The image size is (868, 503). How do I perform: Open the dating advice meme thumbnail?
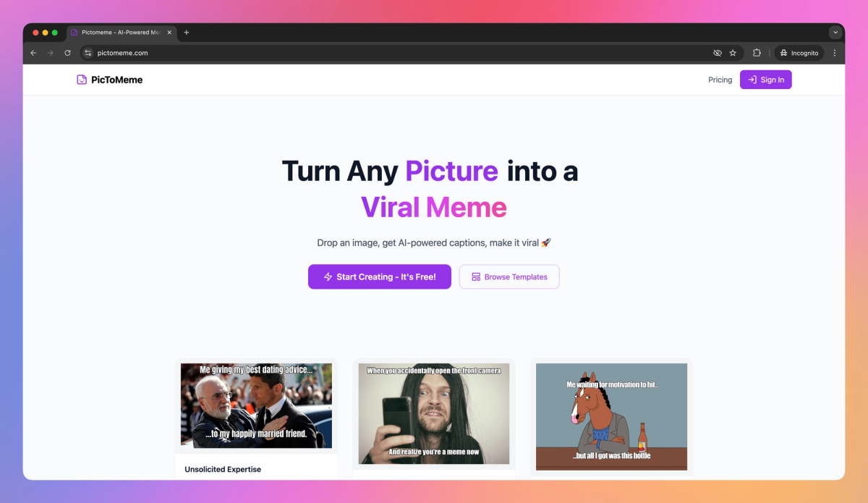click(x=256, y=405)
